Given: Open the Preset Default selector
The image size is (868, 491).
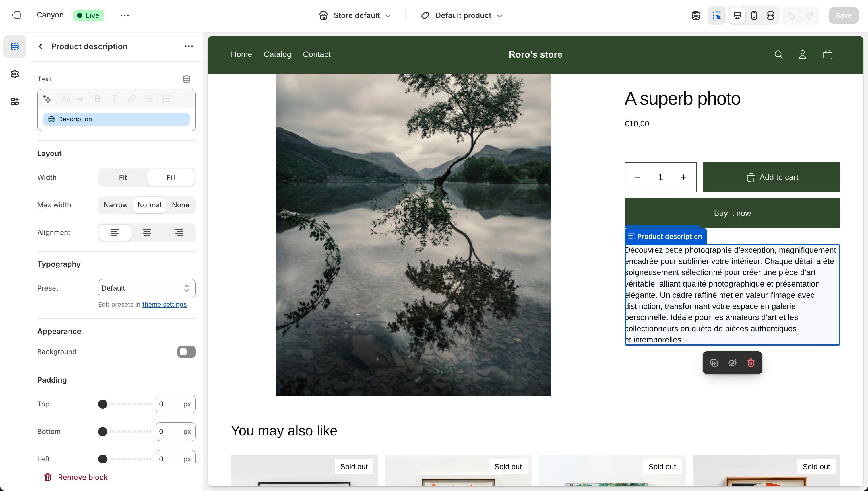Looking at the screenshot, I should pyautogui.click(x=146, y=288).
